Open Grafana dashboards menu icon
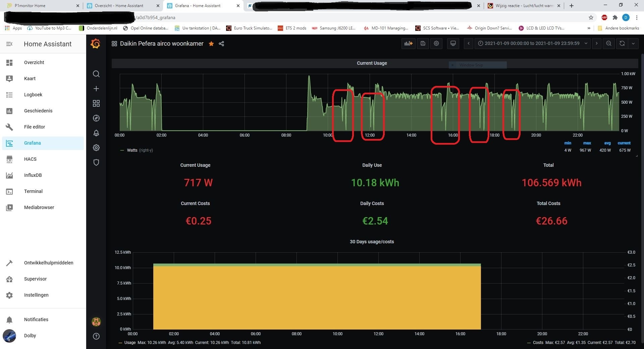 click(x=96, y=103)
